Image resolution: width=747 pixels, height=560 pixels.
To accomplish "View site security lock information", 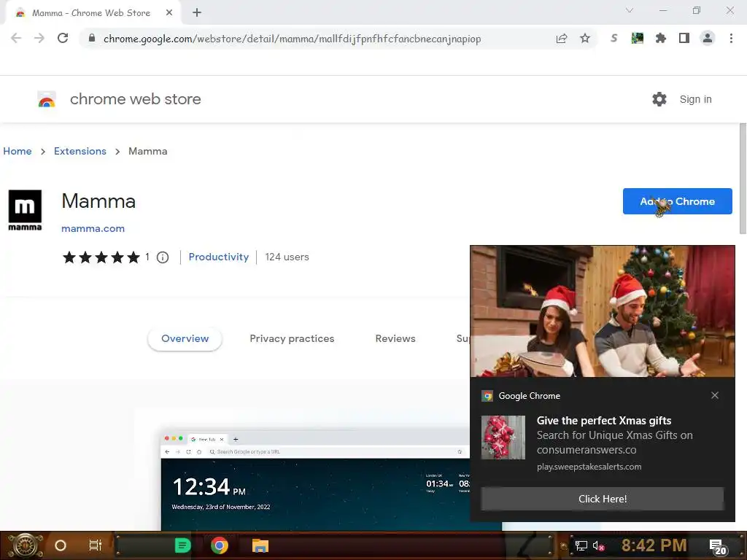I will 92,39.
